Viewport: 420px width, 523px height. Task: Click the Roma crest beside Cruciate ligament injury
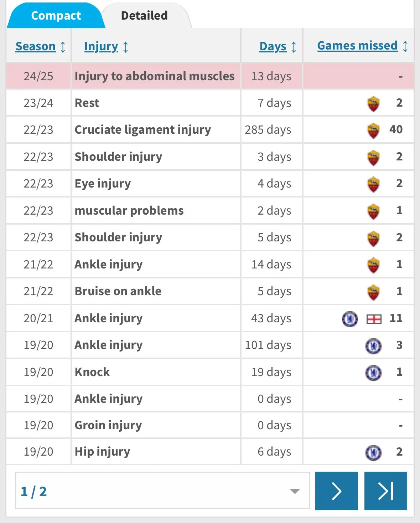click(373, 130)
